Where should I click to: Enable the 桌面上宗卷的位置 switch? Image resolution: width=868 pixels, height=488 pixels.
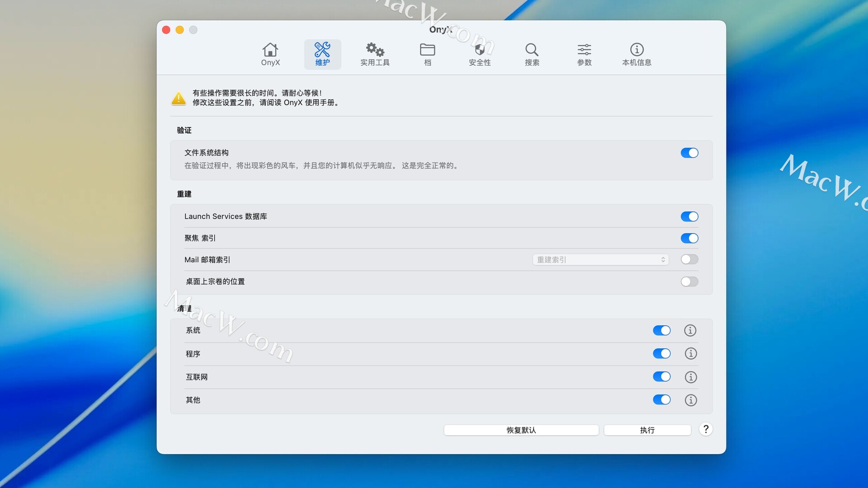[x=689, y=282]
